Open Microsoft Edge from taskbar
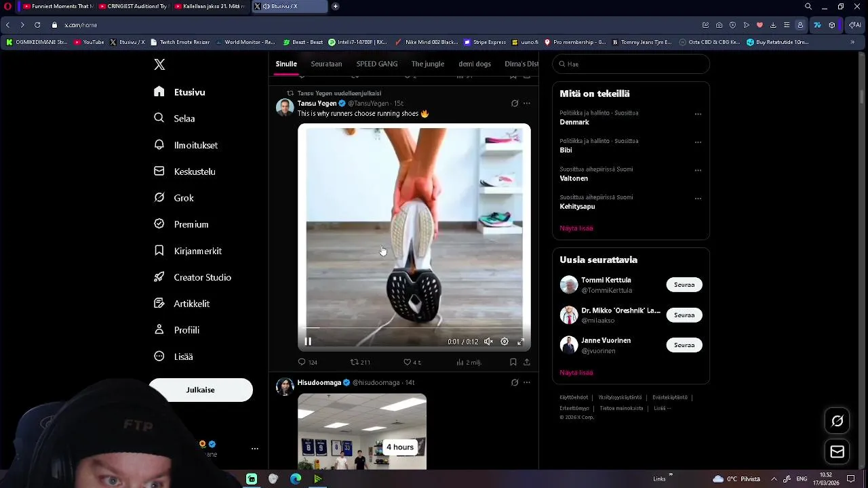Viewport: 868px width, 488px height. 296,479
